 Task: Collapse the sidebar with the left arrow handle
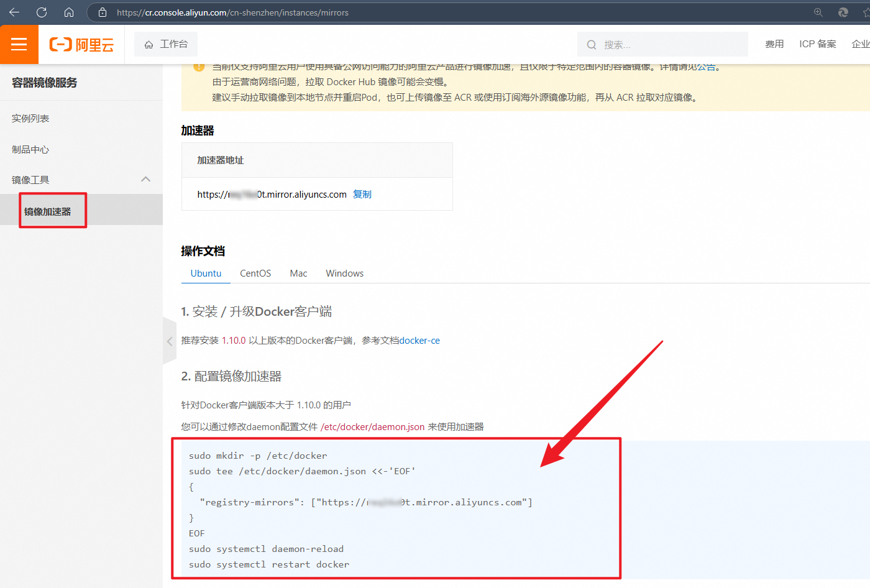[x=170, y=341]
